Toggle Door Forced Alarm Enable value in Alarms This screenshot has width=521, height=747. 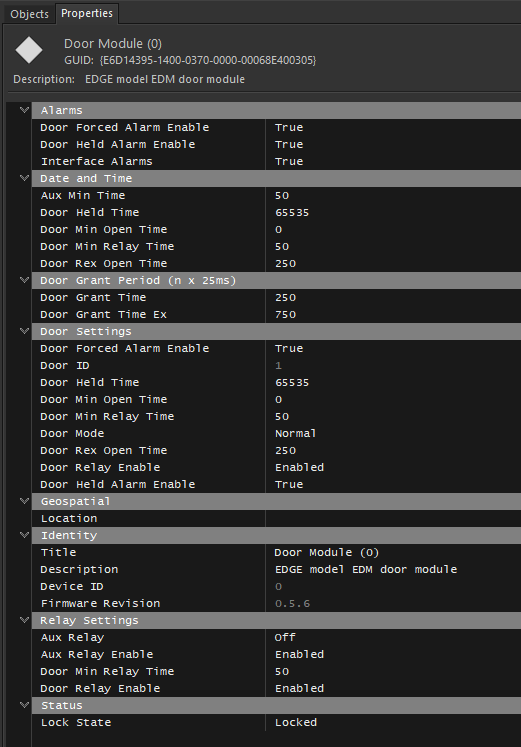tap(393, 127)
